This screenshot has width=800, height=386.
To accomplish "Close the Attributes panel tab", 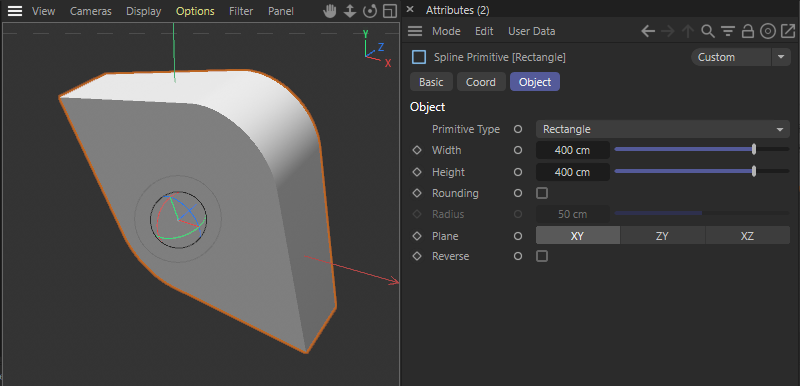I will click(x=410, y=10).
